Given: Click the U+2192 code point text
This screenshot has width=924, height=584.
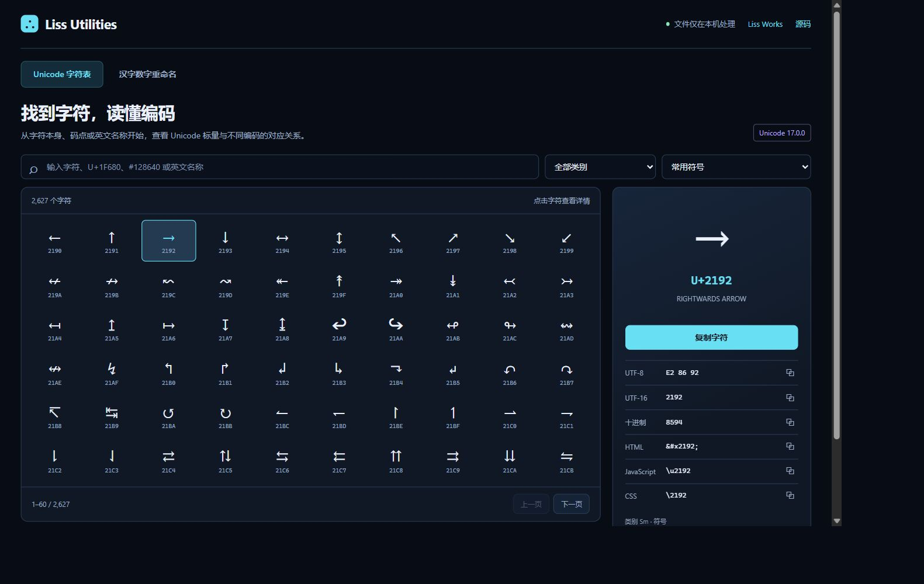Looking at the screenshot, I should tap(711, 280).
